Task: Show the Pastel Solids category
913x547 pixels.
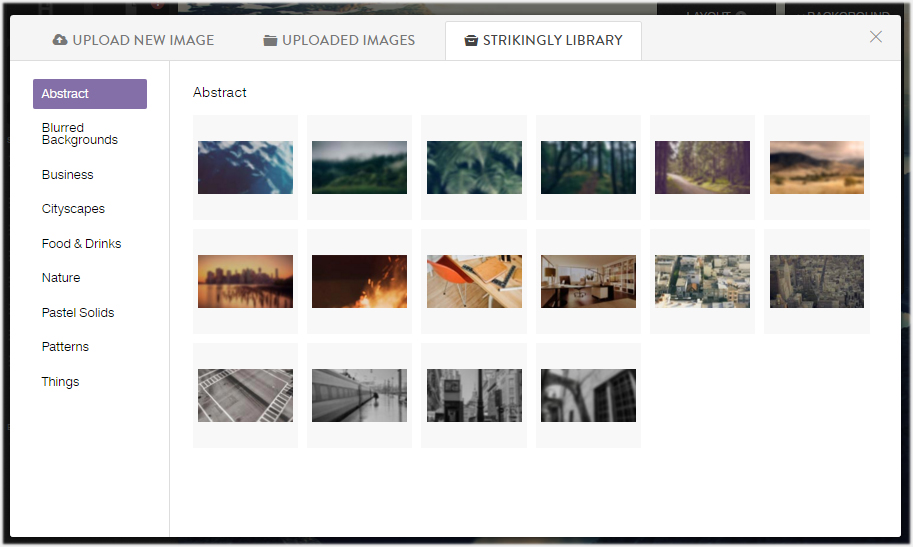Action: [x=78, y=313]
